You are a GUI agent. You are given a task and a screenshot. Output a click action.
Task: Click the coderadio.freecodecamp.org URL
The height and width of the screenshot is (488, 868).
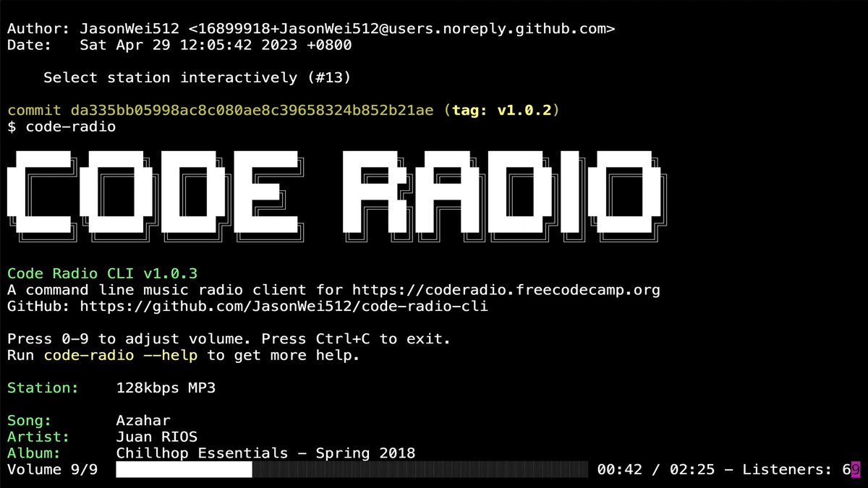pos(506,290)
